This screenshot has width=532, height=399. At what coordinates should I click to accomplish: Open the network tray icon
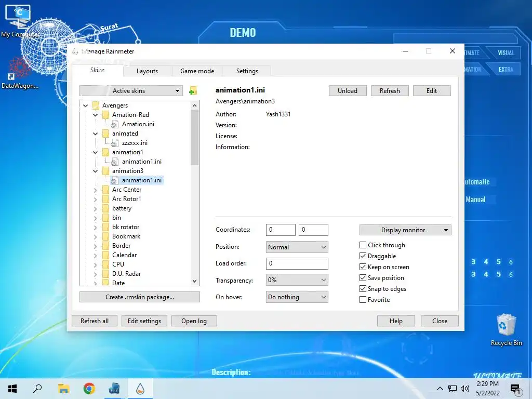pyautogui.click(x=453, y=389)
